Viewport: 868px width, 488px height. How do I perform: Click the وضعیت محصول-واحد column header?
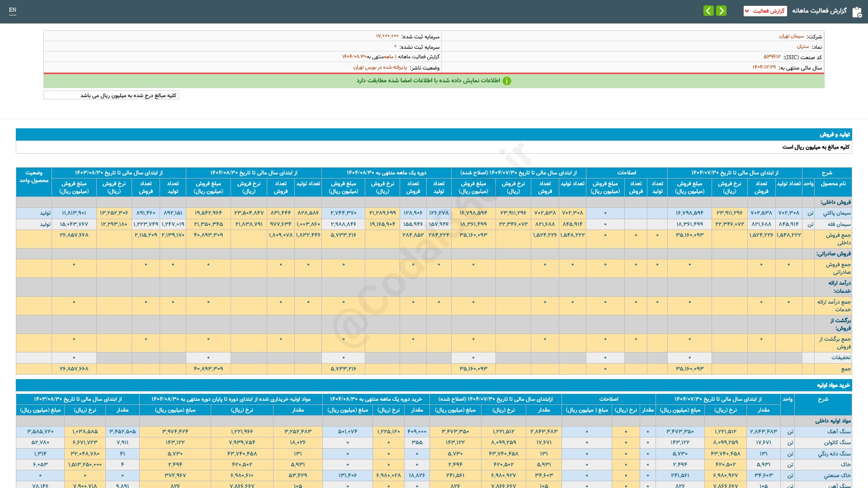(x=34, y=177)
